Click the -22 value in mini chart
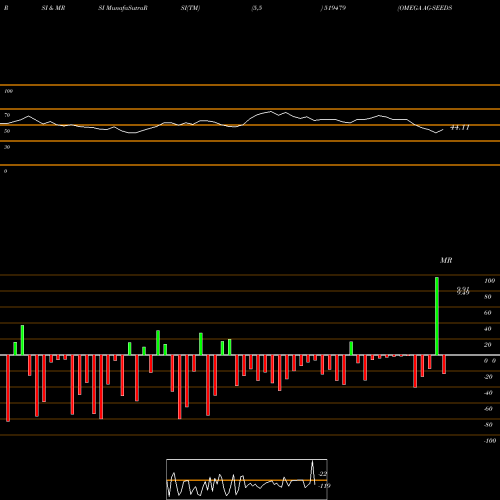This screenshot has width=500, height=500. 323,474
